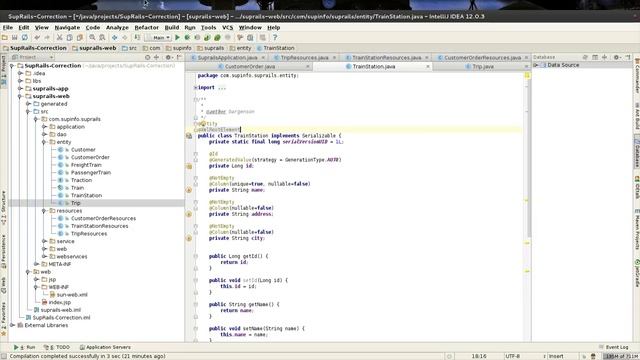The image size is (640, 360).
Task: Click the Database panel table console icon
Action: pos(595,58)
